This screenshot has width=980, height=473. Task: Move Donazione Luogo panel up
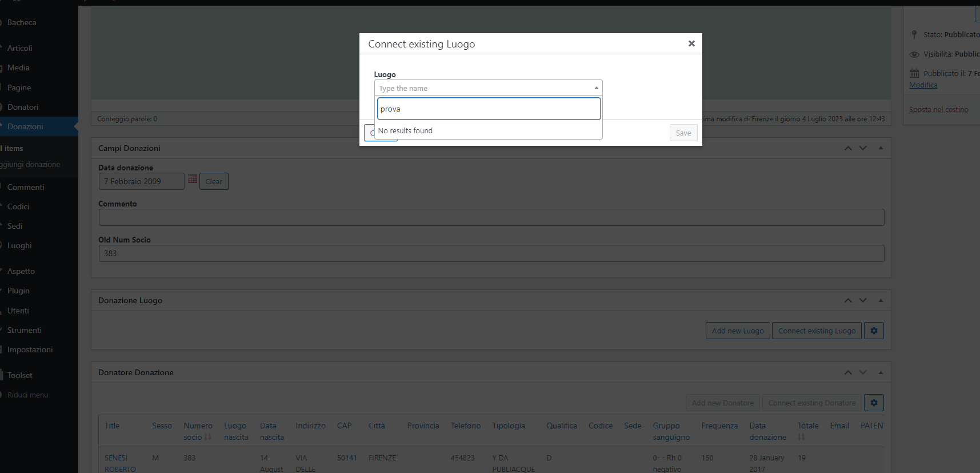[x=848, y=300]
